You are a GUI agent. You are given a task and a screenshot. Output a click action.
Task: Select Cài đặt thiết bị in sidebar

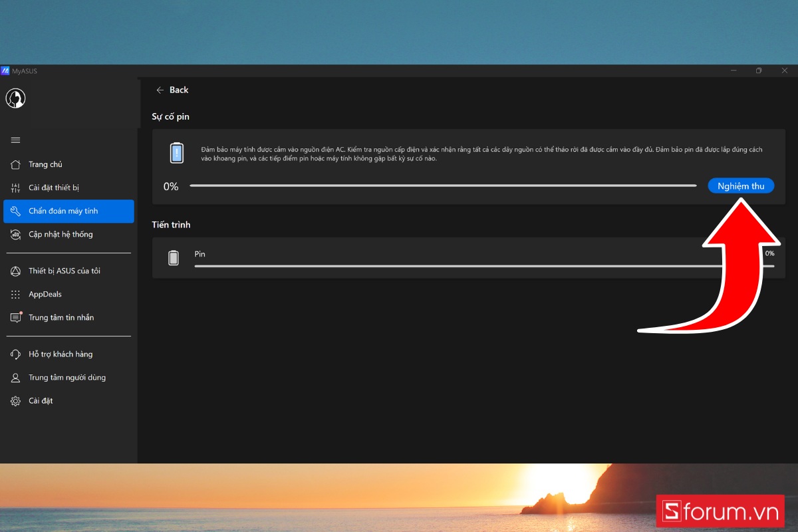[x=68, y=188]
